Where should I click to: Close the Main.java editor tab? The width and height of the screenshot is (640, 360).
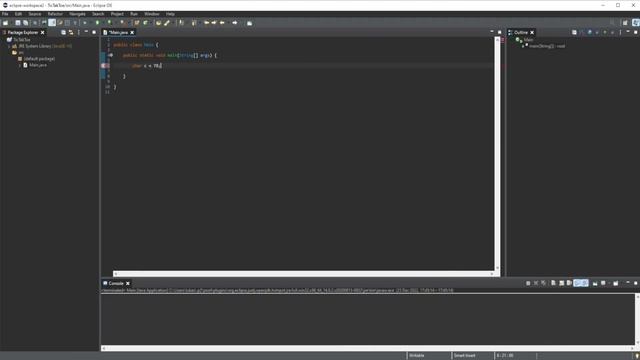point(132,32)
